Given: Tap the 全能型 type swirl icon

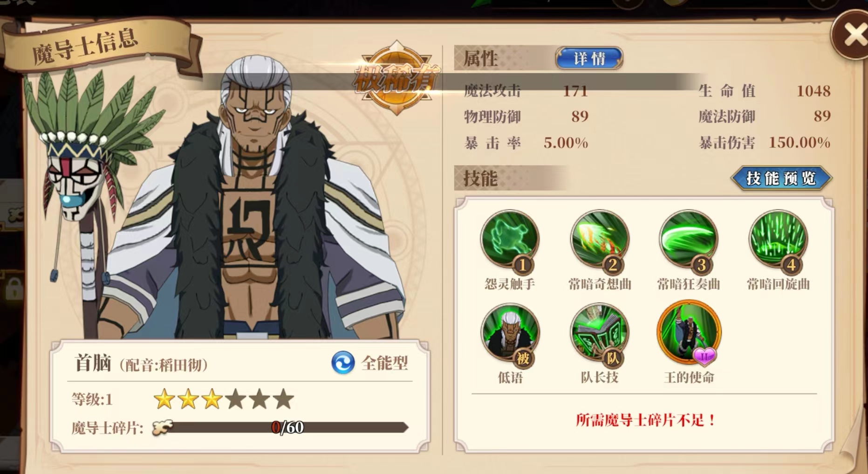Looking at the screenshot, I should click(343, 363).
